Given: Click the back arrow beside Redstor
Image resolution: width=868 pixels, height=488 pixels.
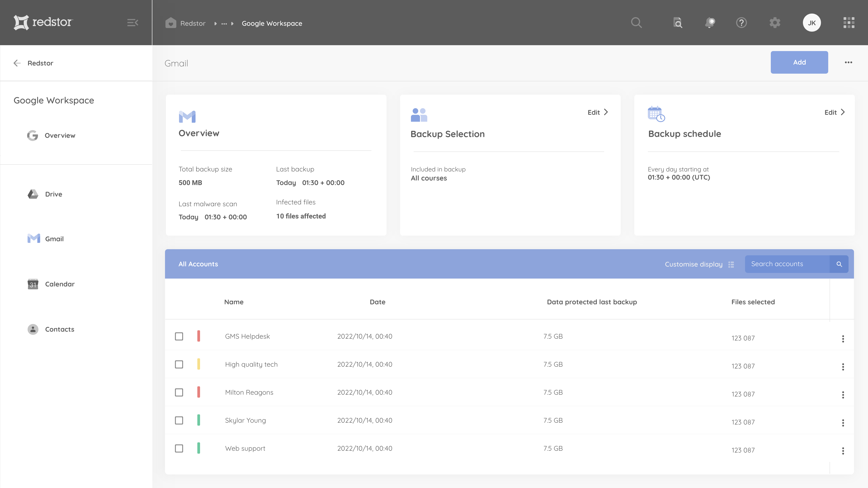Looking at the screenshot, I should 17,63.
